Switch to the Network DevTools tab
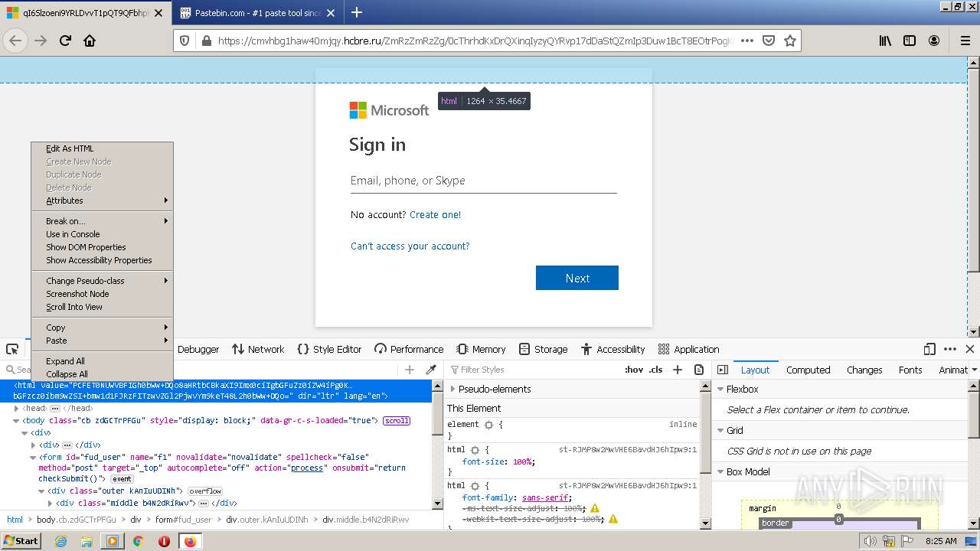This screenshot has width=980, height=551. tap(258, 349)
